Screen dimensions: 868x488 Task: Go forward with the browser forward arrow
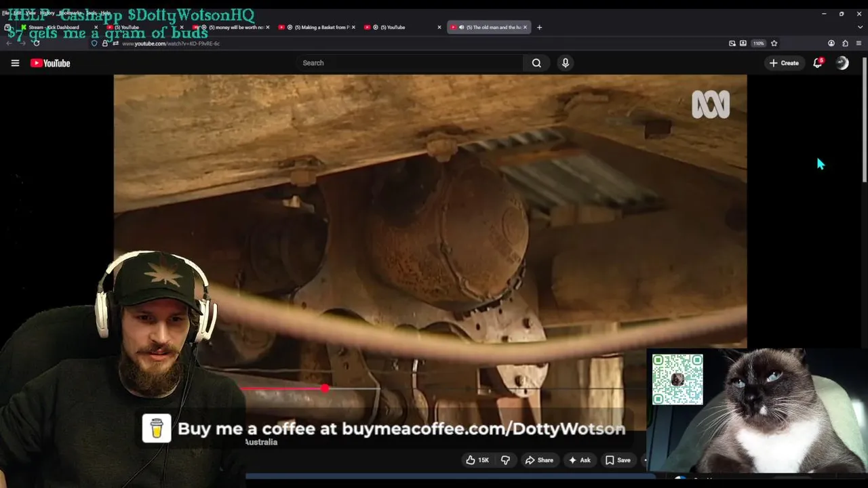[x=22, y=43]
